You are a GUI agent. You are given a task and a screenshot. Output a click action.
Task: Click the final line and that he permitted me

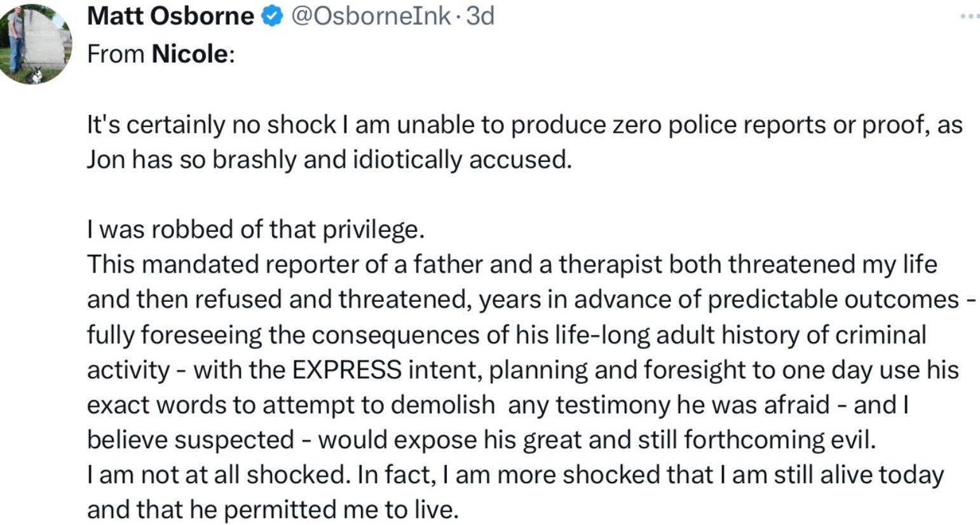point(273,510)
